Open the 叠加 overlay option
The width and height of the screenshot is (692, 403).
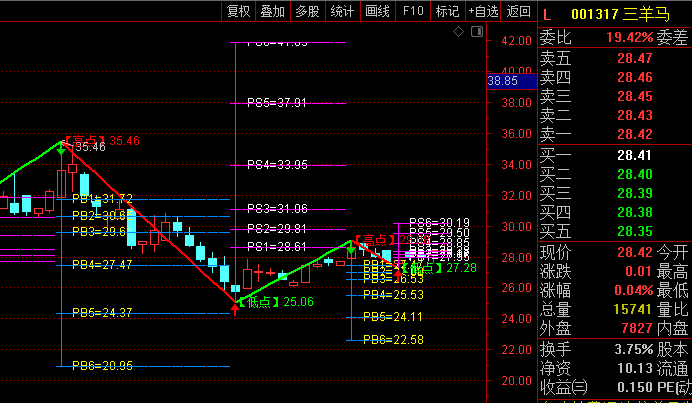click(273, 11)
